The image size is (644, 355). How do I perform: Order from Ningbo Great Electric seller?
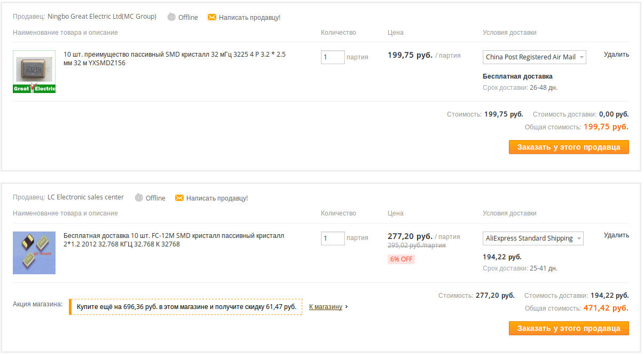tap(569, 147)
